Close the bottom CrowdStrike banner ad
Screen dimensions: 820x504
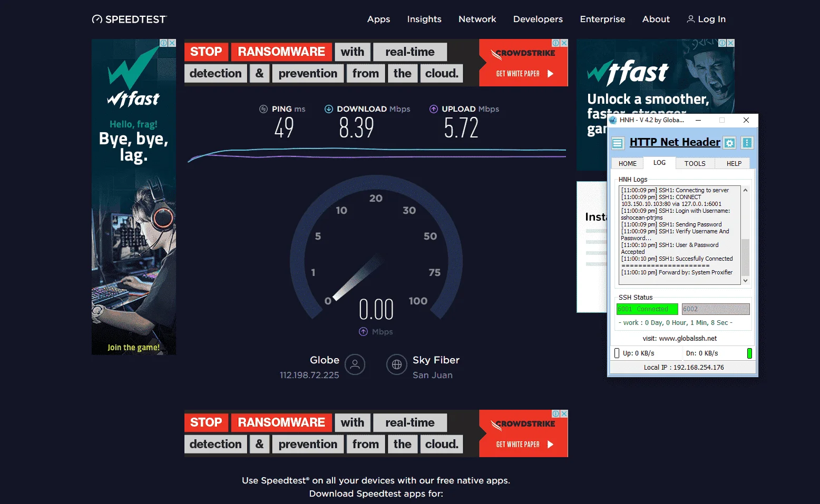pos(564,413)
